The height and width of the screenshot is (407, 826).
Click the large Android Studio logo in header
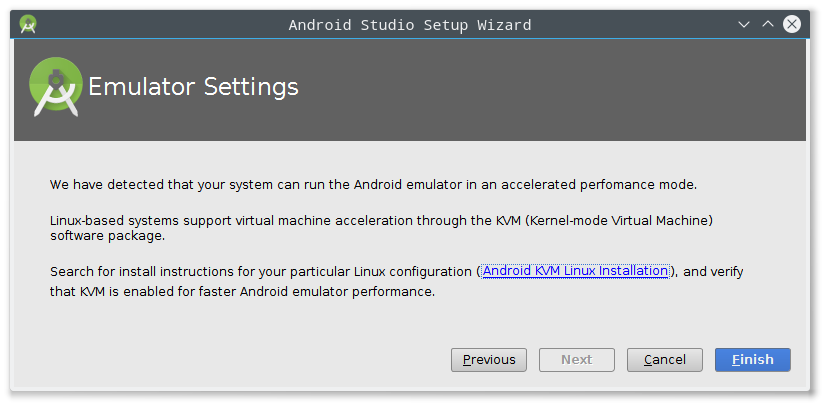pos(55,87)
